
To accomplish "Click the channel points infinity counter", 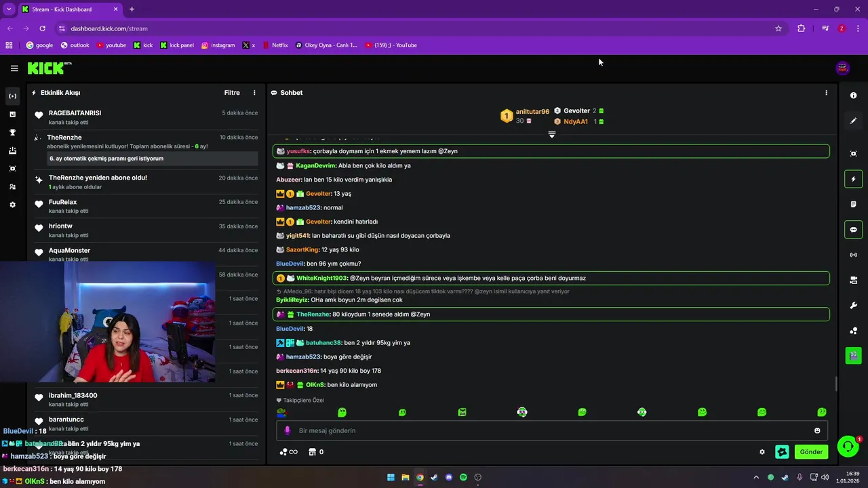I will click(x=288, y=452).
